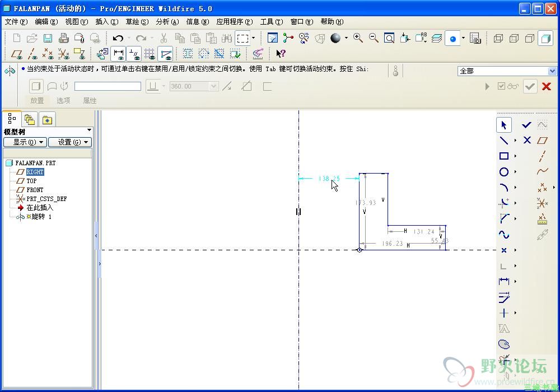Screen dimensions: 560x392
Task: Open the 显示 dropdown in model tree
Action: point(25,142)
